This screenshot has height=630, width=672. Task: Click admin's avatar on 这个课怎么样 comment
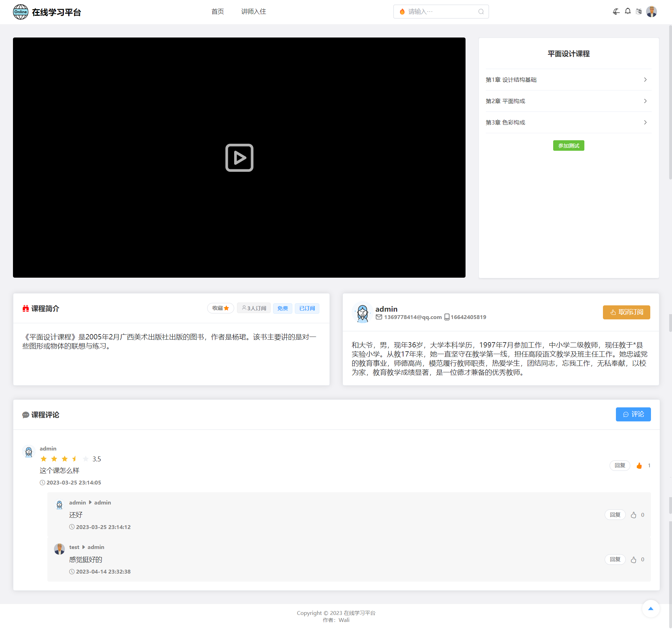click(29, 452)
